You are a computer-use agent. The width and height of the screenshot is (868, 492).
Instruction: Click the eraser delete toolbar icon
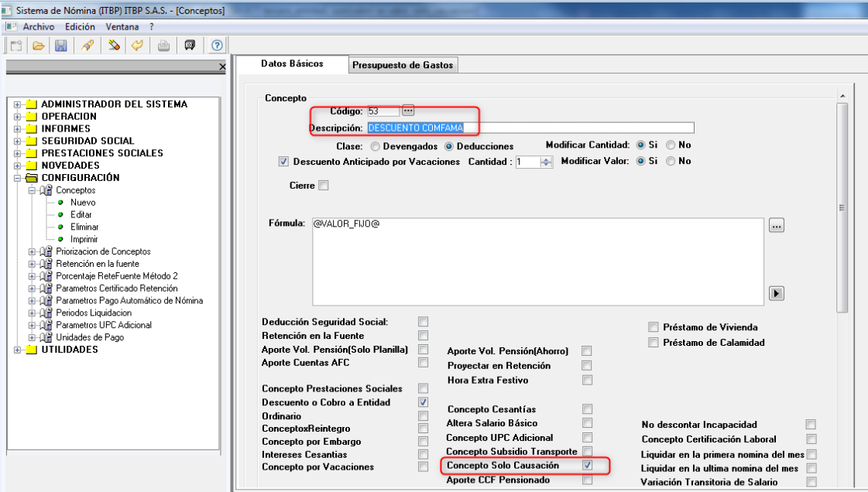[113, 46]
